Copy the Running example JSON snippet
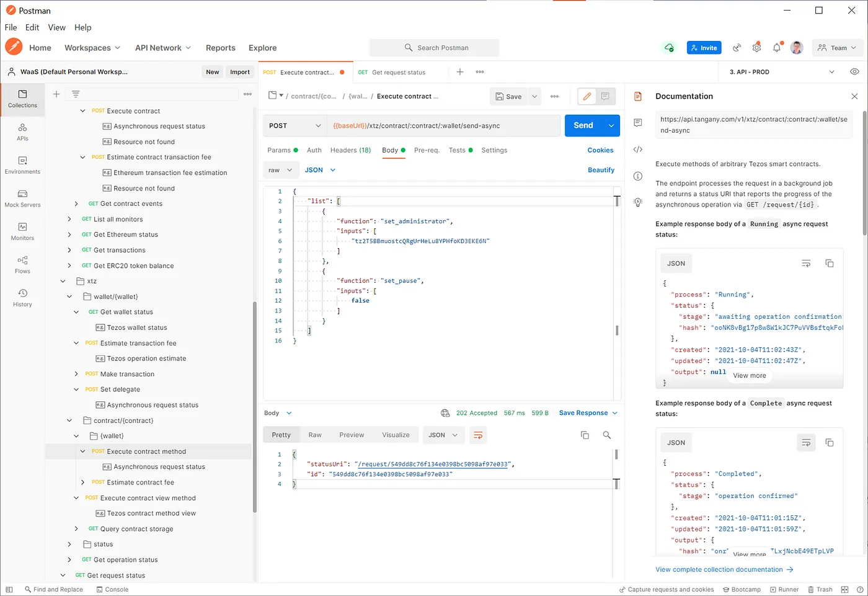The height and width of the screenshot is (596, 868). [x=830, y=264]
